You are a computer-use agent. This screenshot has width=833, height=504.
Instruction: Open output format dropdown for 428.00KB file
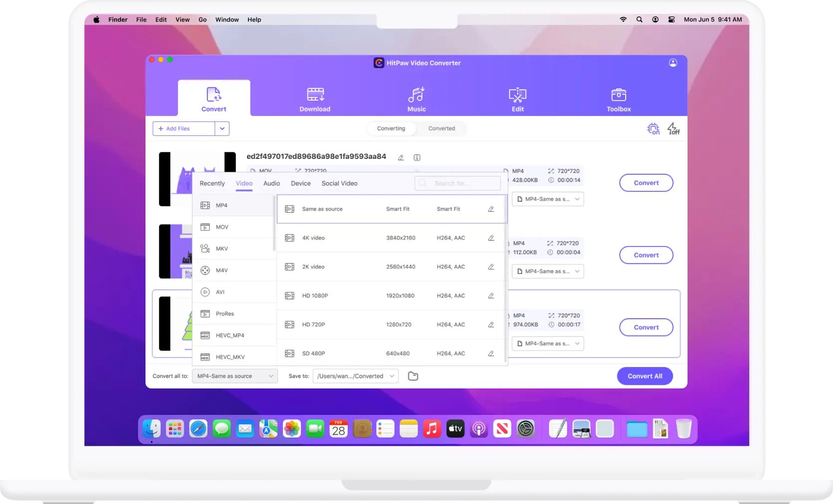[548, 199]
